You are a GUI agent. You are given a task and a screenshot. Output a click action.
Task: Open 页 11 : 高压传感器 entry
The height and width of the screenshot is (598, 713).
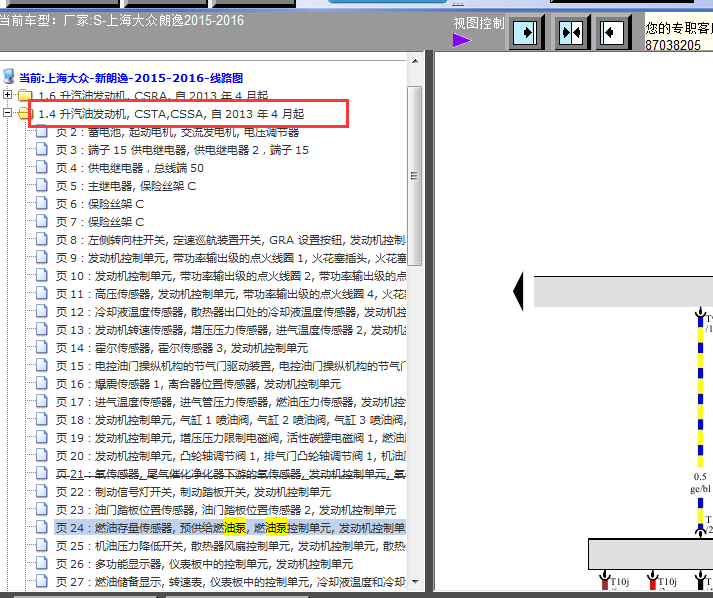tap(231, 294)
